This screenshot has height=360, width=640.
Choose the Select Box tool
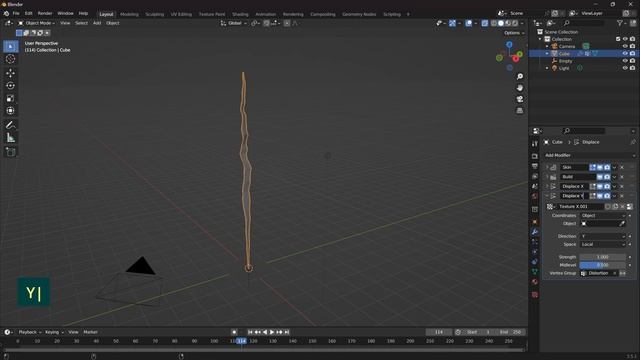(11, 47)
